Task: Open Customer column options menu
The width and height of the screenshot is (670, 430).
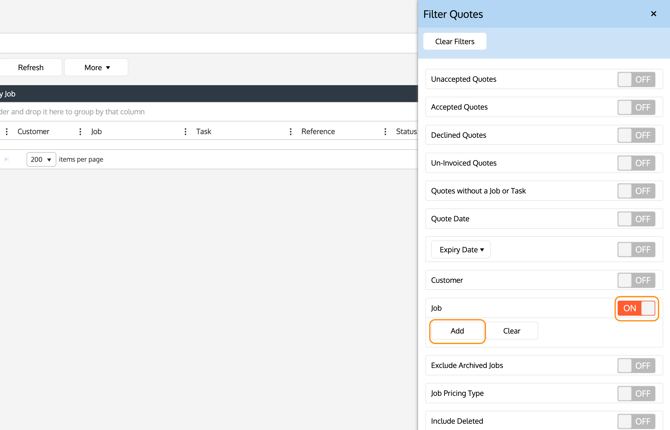Action: [7, 132]
